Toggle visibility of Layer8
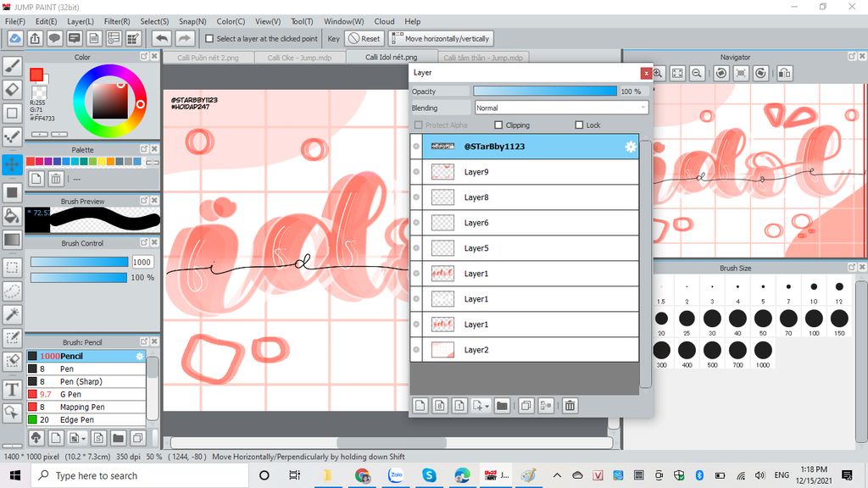Image resolution: width=868 pixels, height=488 pixels. point(416,197)
